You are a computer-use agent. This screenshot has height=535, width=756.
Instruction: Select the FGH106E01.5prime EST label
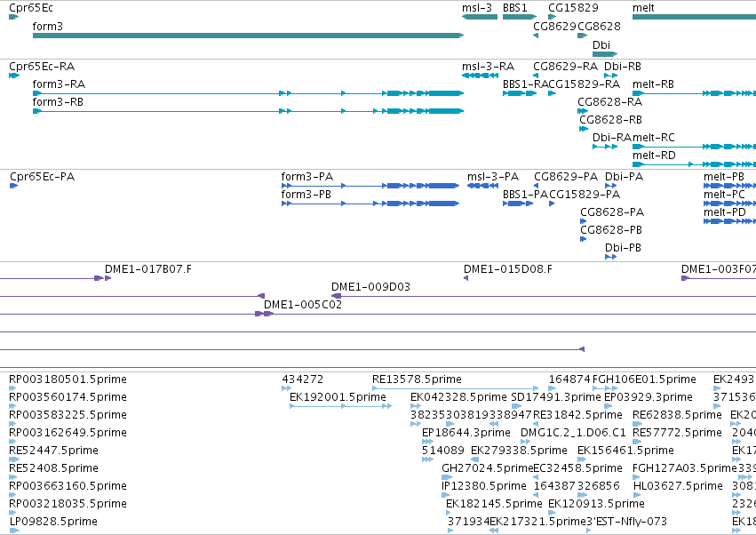coord(644,379)
